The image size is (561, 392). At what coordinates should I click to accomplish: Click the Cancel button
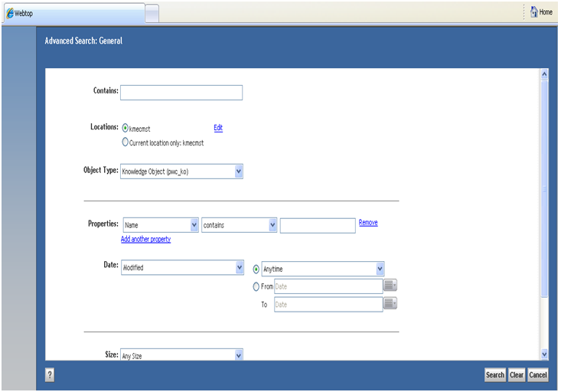pos(538,375)
